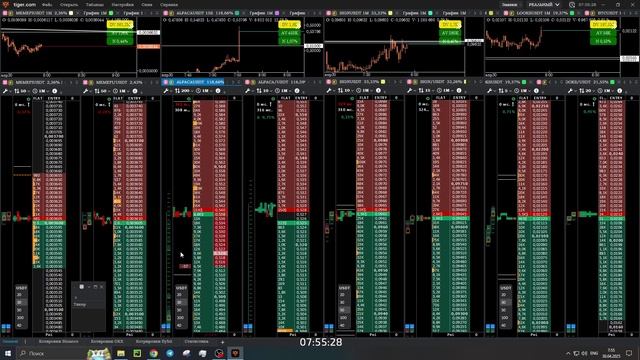Click pink link-color square on ALPACAUSDT book header
This screenshot has height=360, width=640.
pyautogui.click(x=166, y=82)
